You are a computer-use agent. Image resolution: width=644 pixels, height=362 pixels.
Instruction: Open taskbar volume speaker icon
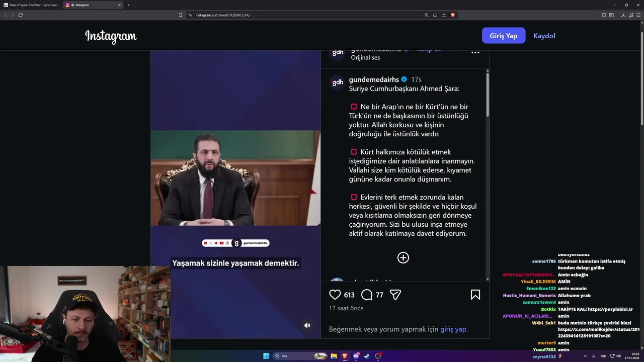click(x=618, y=356)
